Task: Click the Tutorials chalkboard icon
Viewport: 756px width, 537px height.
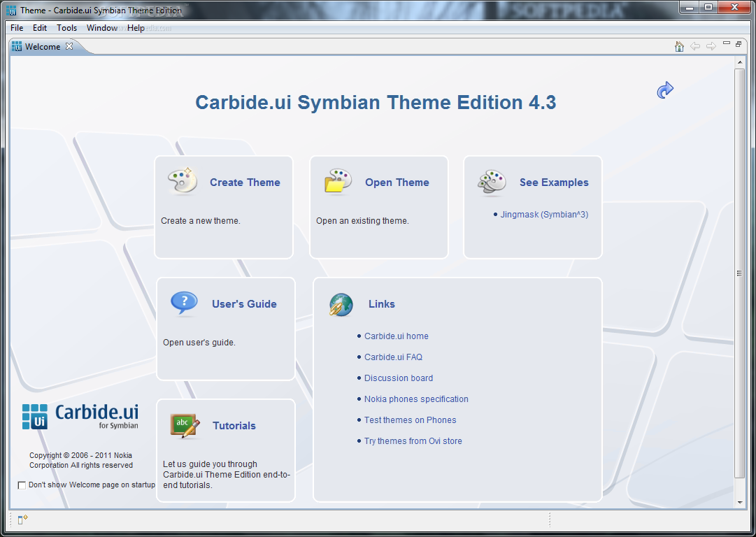Action: [x=185, y=426]
